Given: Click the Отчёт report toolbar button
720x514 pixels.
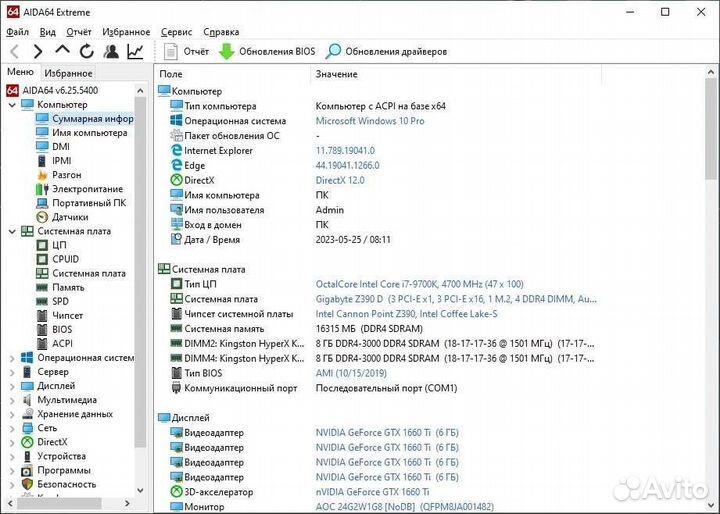Looking at the screenshot, I should (x=186, y=51).
